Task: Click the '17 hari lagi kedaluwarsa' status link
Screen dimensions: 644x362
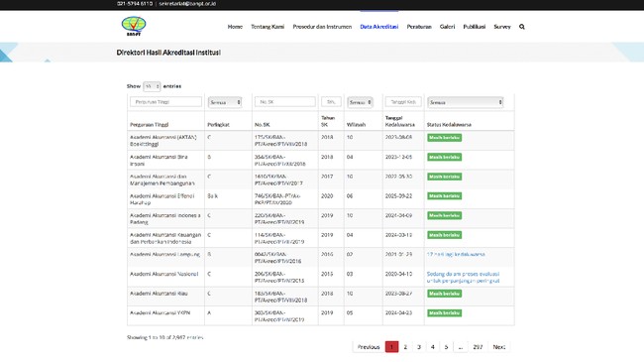Action: click(x=456, y=255)
